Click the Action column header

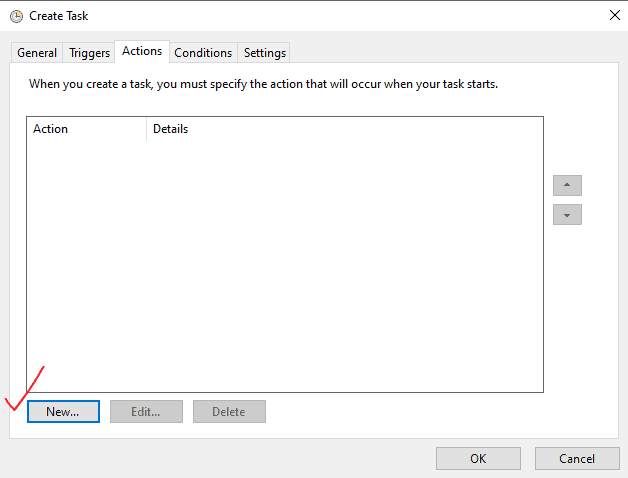point(86,129)
